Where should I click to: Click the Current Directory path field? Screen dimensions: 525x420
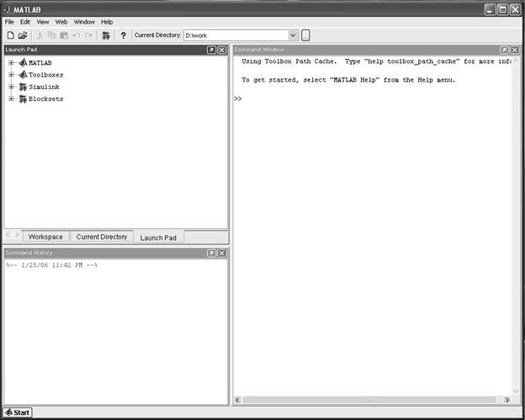(x=236, y=35)
